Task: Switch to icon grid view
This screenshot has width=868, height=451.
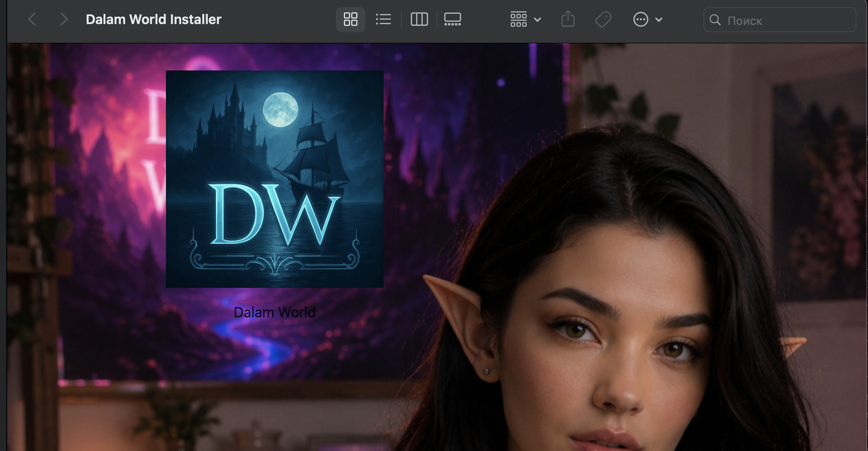Action: (351, 19)
